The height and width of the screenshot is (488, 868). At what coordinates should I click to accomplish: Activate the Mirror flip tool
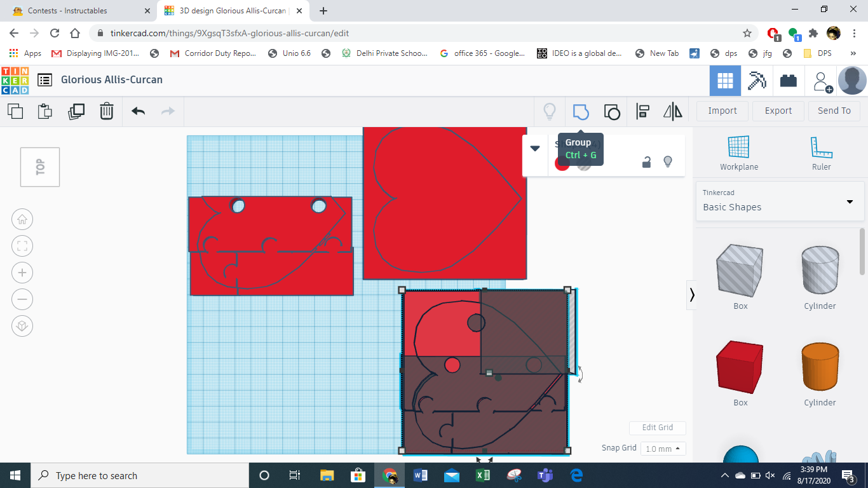pos(673,112)
